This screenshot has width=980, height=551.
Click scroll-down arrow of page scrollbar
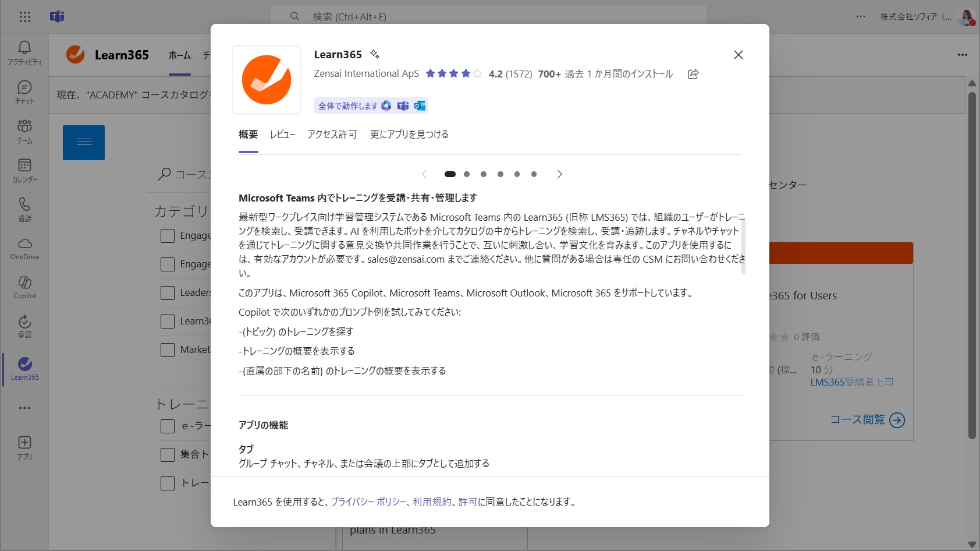click(x=972, y=545)
